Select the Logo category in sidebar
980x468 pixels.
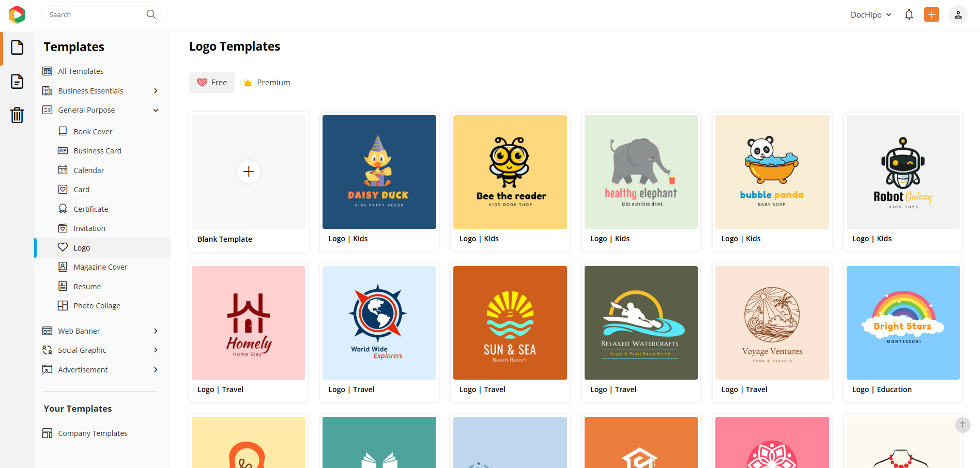tap(82, 247)
